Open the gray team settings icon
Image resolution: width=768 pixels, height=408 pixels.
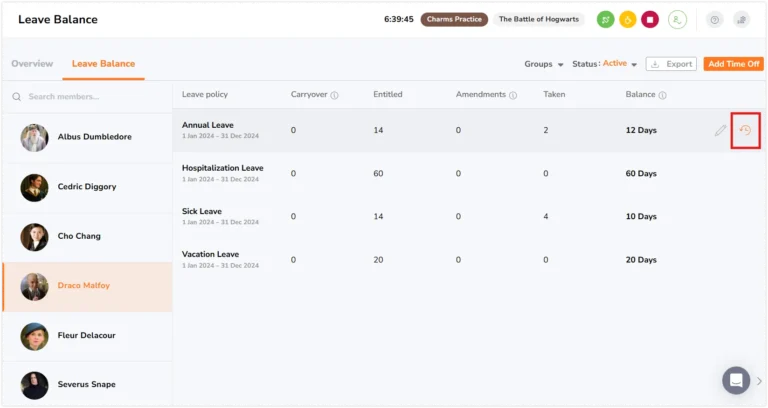(742, 20)
